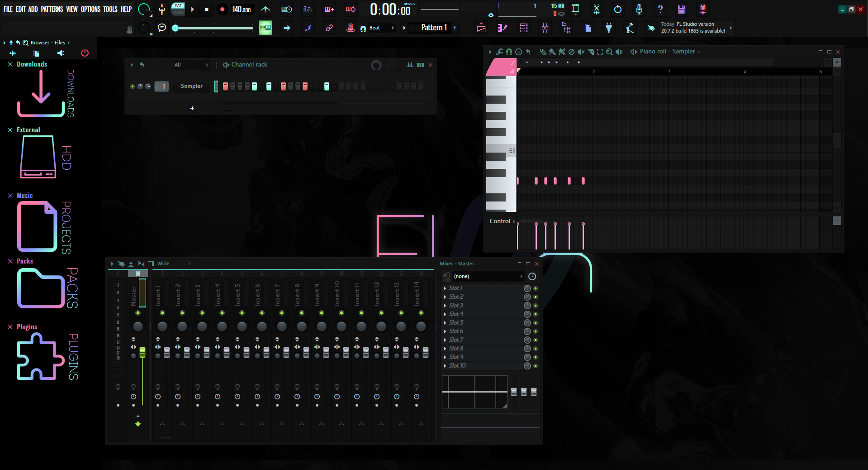Open the tempo tapper icon
Image resolution: width=868 pixels, height=470 pixels.
(x=630, y=28)
